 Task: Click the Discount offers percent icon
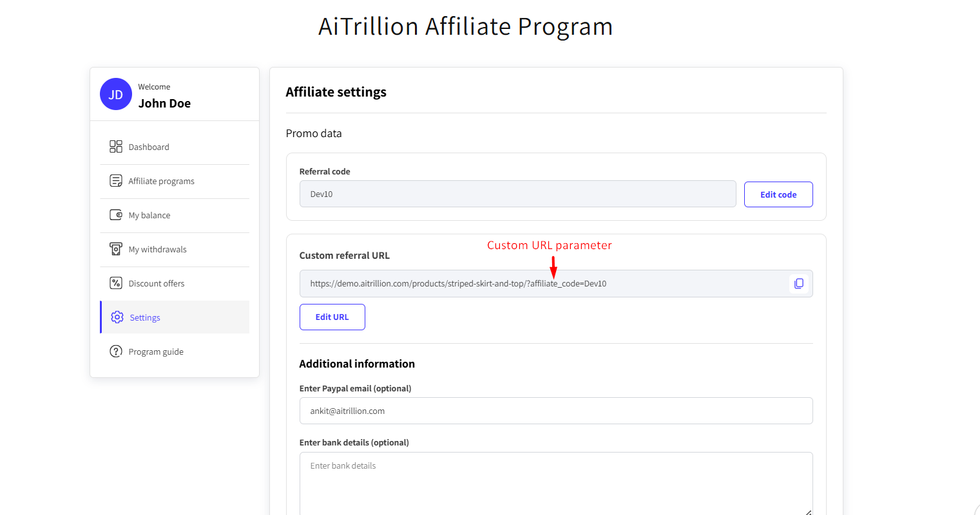[116, 283]
